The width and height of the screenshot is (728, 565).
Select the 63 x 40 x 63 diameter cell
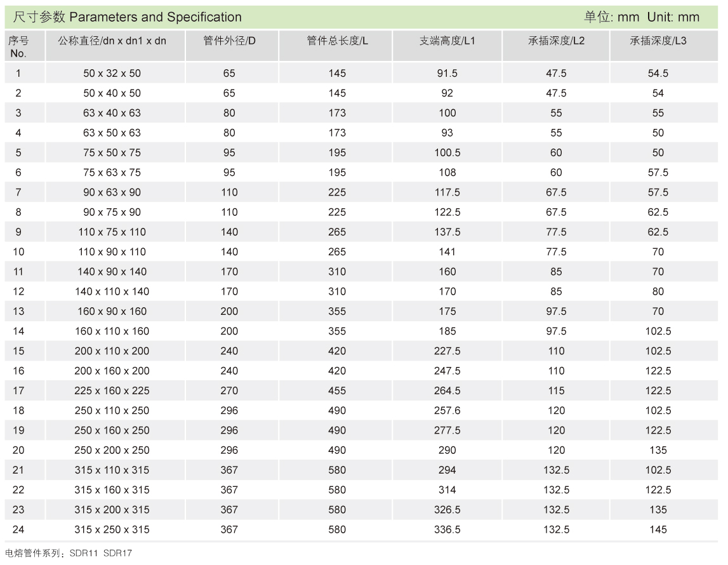112,113
